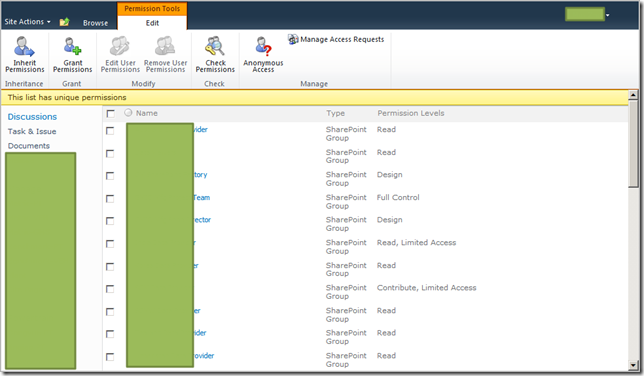The width and height of the screenshot is (644, 376).
Task: Click the Permission Levels column header
Action: [411, 113]
